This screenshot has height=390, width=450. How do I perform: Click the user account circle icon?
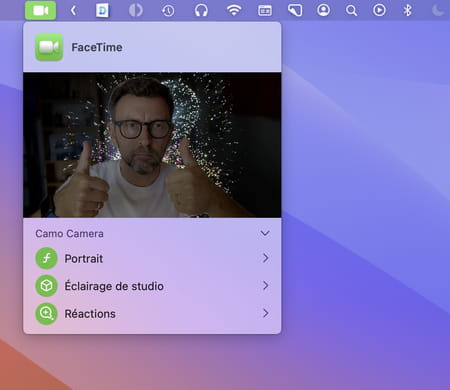coord(323,10)
